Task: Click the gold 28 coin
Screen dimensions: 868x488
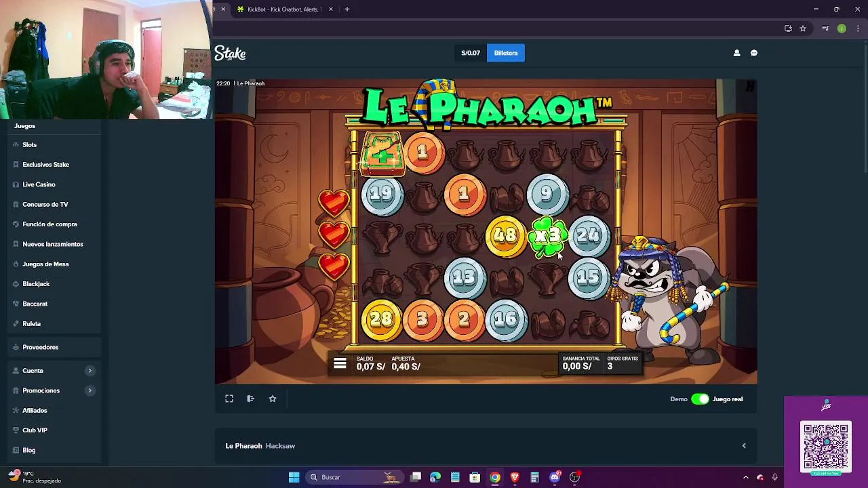Action: (x=381, y=319)
